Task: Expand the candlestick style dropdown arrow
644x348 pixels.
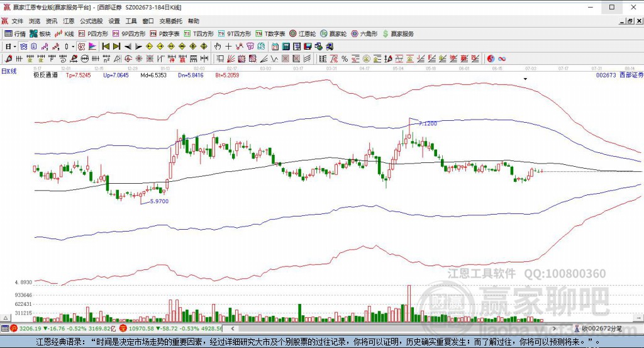Action: click(x=73, y=47)
